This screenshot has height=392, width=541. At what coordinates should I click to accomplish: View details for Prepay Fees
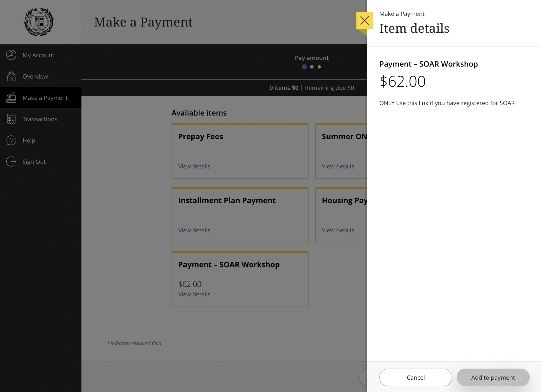[194, 166]
